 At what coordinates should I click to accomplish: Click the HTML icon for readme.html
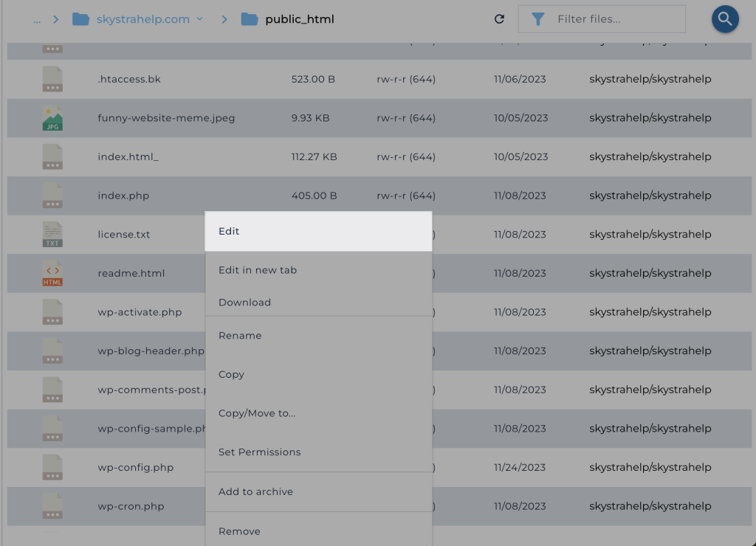click(52, 273)
